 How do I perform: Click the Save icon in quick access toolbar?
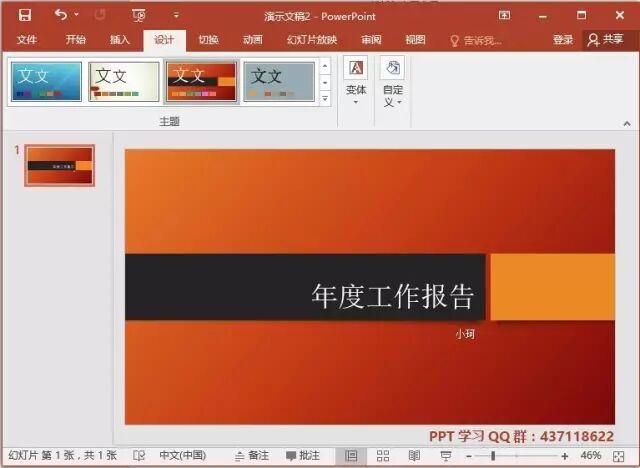pos(25,16)
